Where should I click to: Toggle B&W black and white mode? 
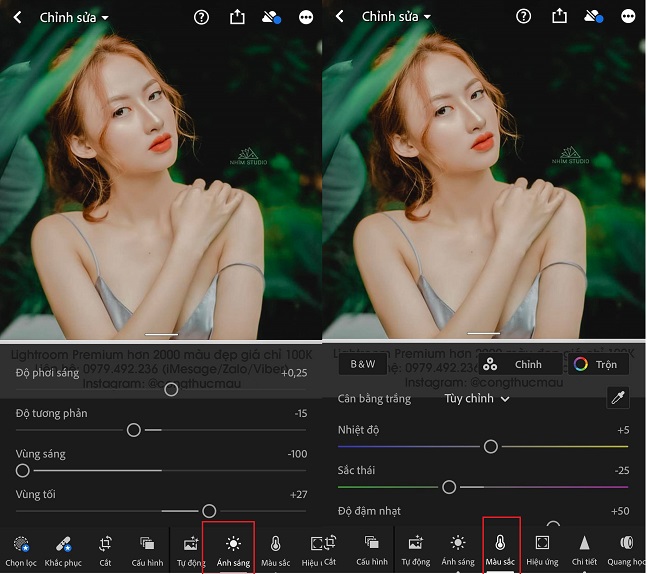click(x=363, y=364)
